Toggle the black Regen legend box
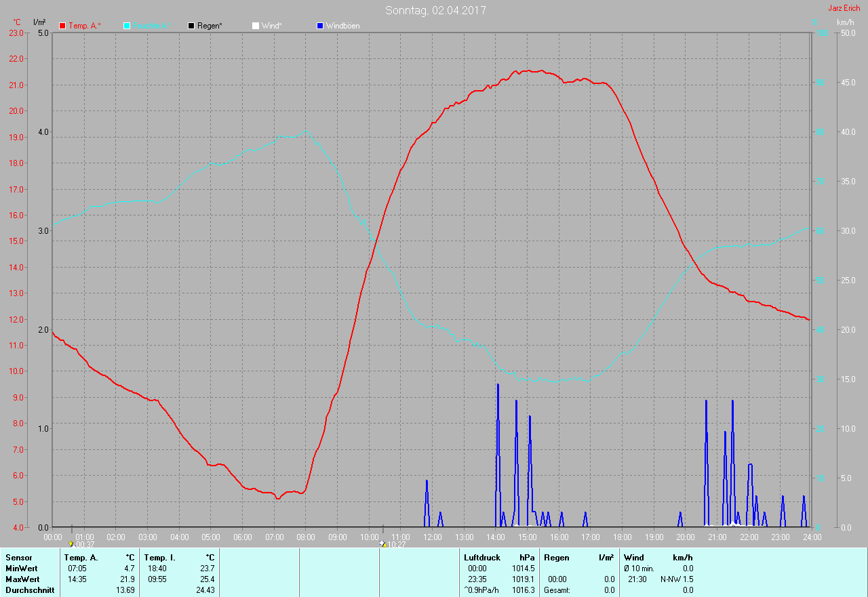The width and height of the screenshot is (868, 597). pyautogui.click(x=191, y=26)
